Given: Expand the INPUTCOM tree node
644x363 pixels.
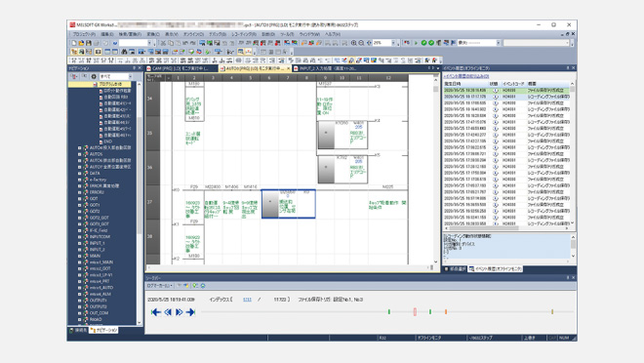Looking at the screenshot, I should click(x=80, y=236).
